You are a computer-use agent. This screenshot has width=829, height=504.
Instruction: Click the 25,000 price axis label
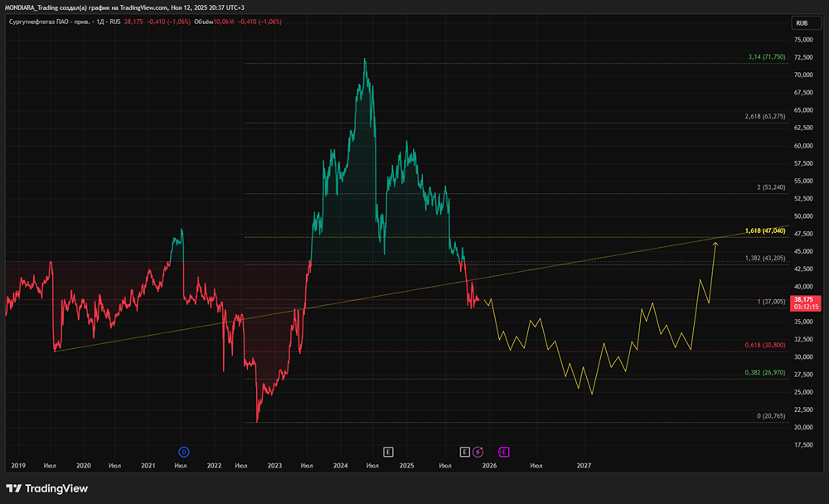coord(803,392)
